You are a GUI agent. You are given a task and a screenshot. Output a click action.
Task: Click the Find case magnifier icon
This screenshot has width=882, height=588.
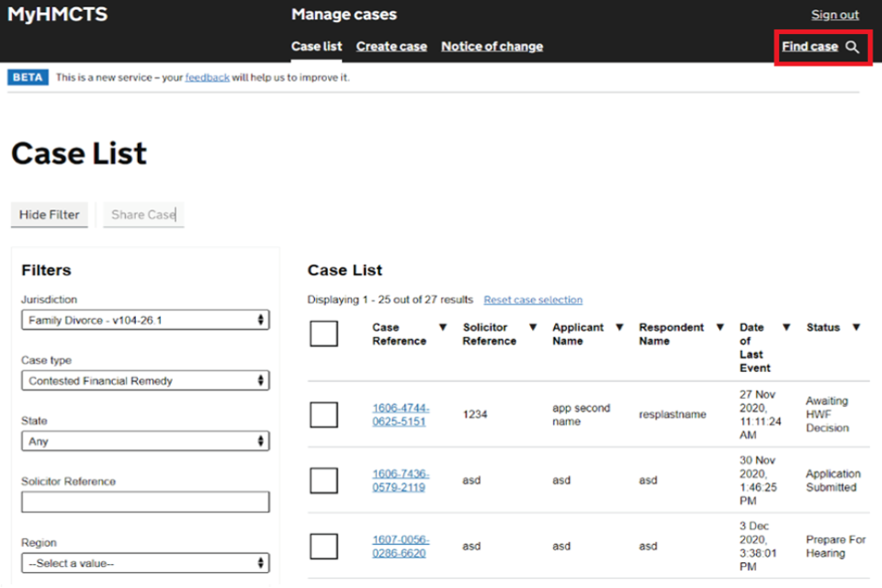point(853,47)
